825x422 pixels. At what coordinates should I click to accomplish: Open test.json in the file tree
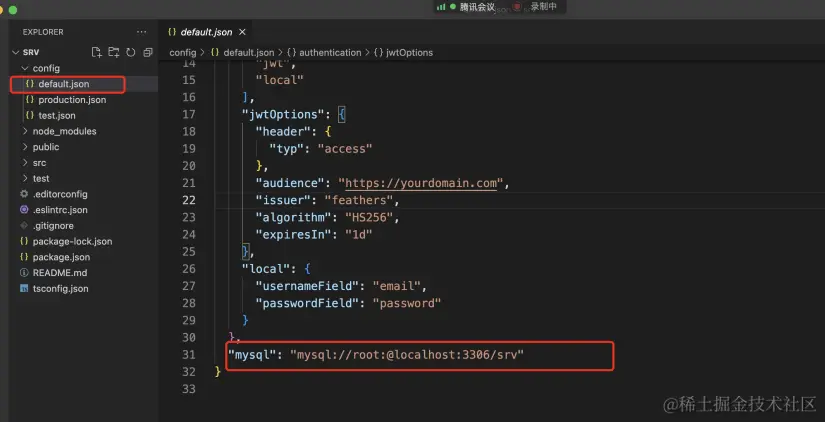(x=57, y=116)
